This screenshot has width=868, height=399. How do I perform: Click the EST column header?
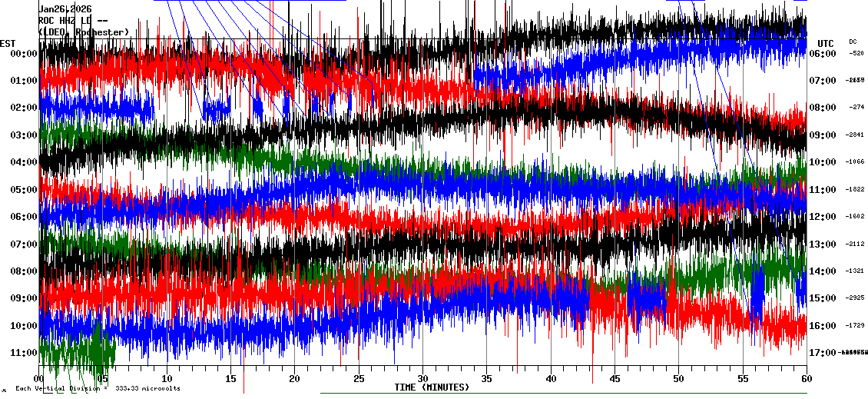tap(8, 43)
